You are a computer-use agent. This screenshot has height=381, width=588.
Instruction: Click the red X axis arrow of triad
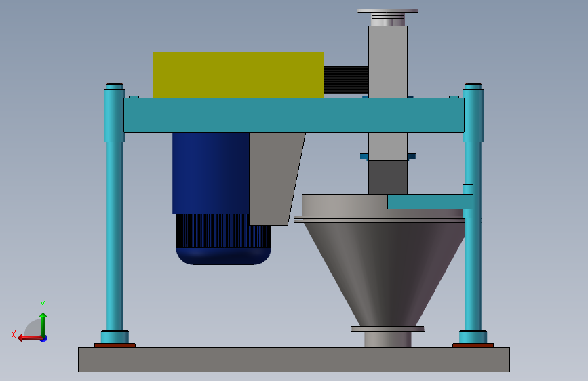(30, 338)
